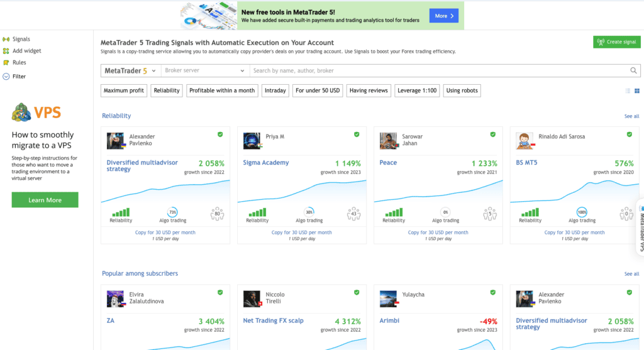Click the 0% Algo trading indicator on Peace
Screen dimensions: 644x350
coord(445,212)
